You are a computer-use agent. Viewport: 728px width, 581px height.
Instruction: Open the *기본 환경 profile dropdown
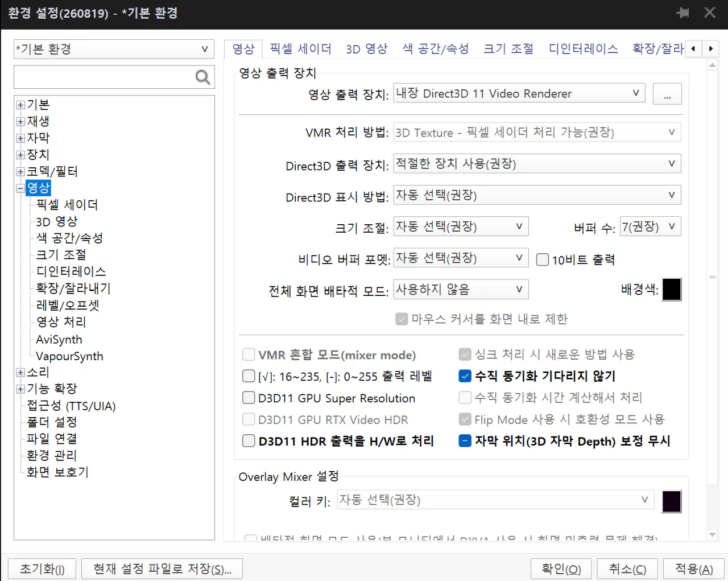(x=114, y=49)
